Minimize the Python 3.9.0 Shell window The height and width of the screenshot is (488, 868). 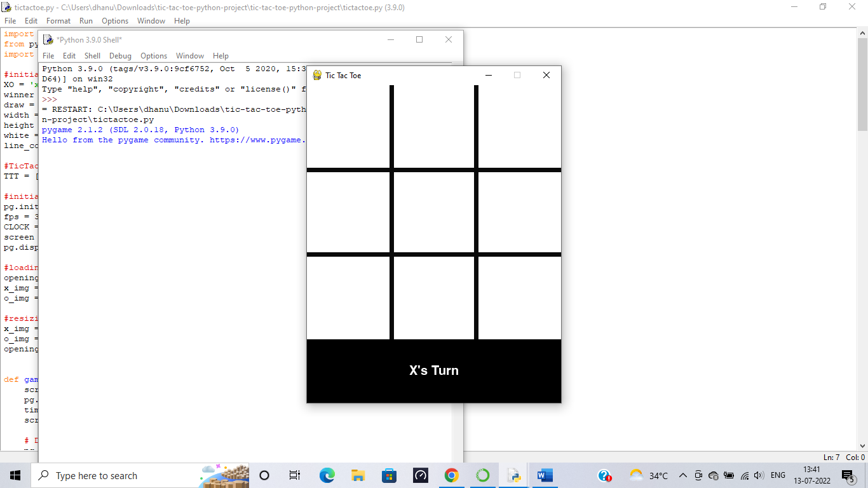click(390, 39)
